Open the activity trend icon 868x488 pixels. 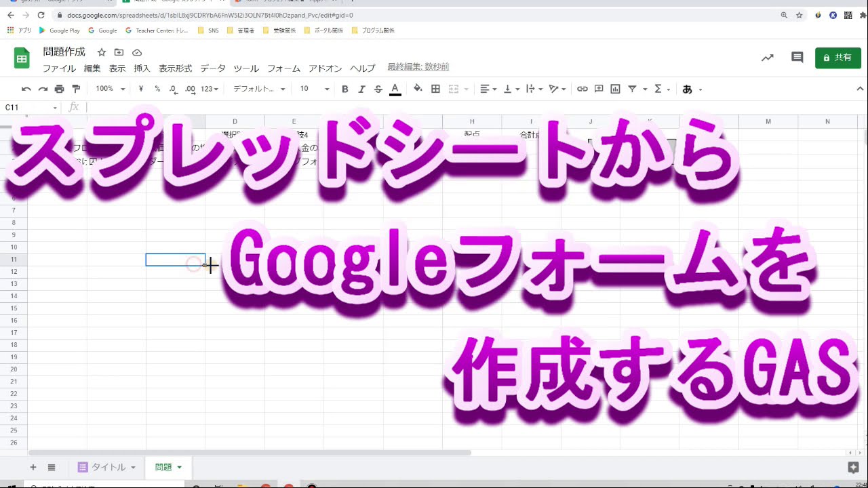[x=767, y=58]
